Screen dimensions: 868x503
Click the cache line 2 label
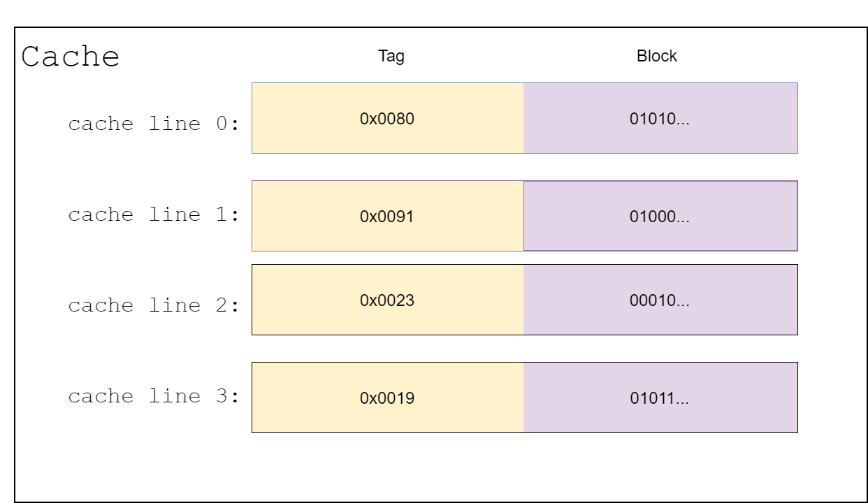[x=154, y=306]
